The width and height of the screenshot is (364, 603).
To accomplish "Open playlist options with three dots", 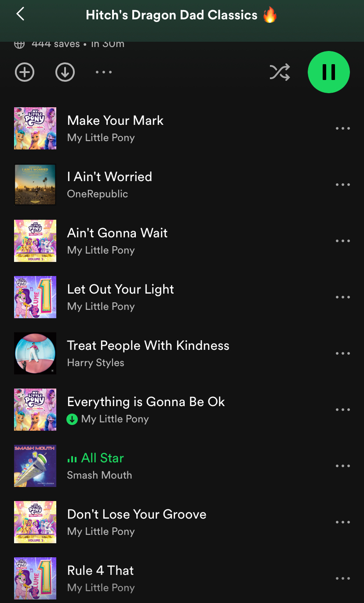I will point(104,72).
